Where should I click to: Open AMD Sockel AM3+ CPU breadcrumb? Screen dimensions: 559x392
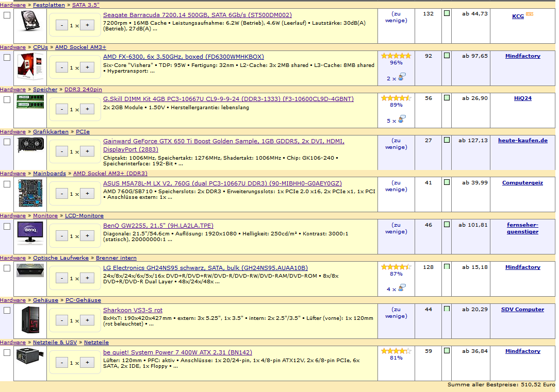(x=80, y=47)
